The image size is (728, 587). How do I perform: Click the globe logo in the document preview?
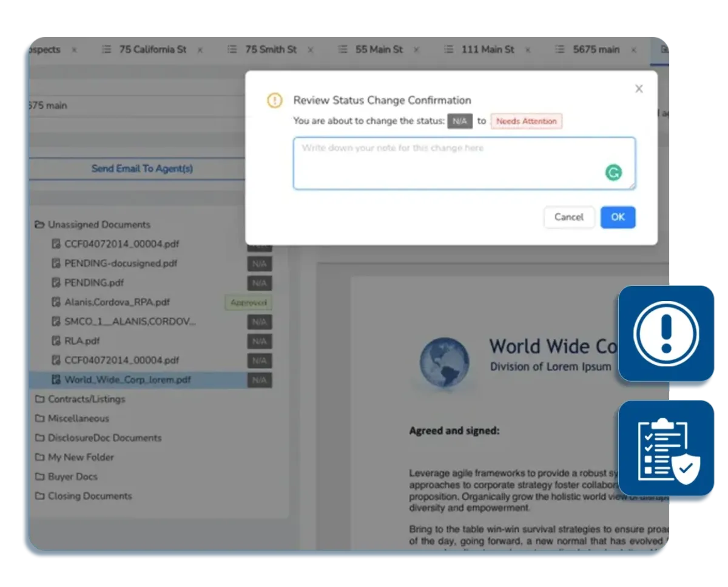445,362
